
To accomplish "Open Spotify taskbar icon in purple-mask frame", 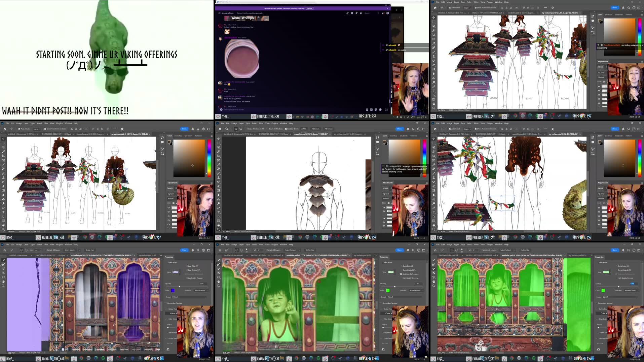I will click(x=103, y=358).
